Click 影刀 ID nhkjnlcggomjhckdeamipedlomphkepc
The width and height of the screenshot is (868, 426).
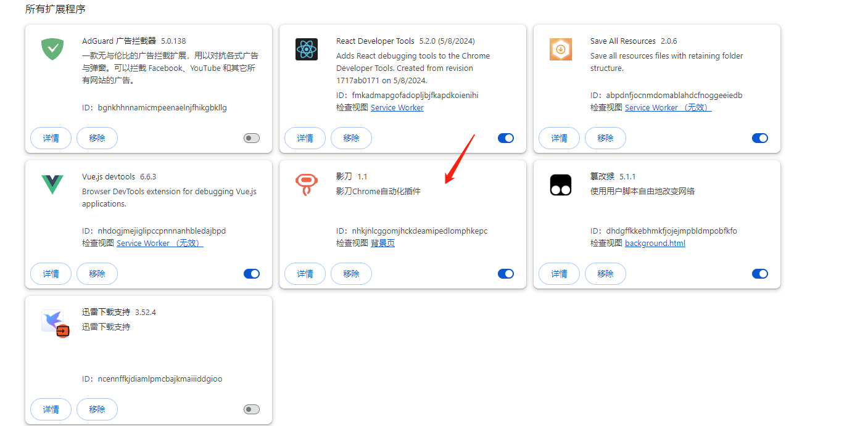[x=411, y=231]
